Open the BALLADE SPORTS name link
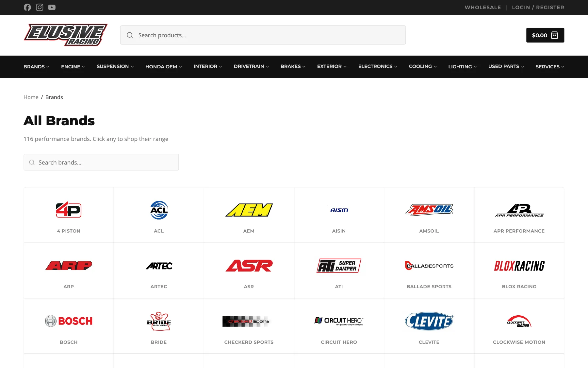Screen dimensions: 588x368 429,287
